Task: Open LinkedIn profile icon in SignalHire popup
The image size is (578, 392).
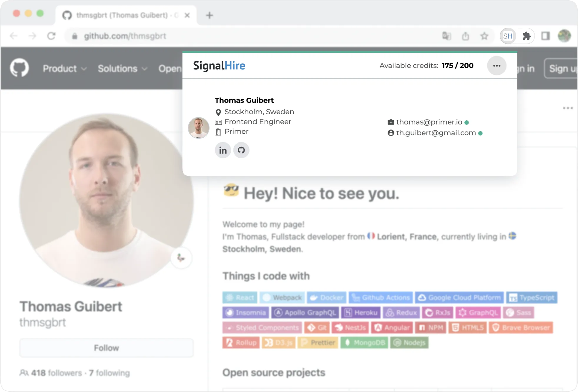Action: point(223,150)
